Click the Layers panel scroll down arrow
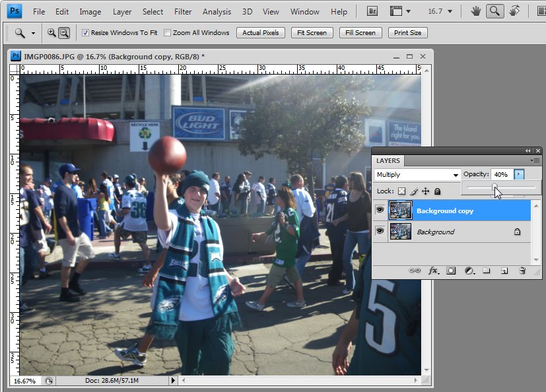 pyautogui.click(x=536, y=260)
